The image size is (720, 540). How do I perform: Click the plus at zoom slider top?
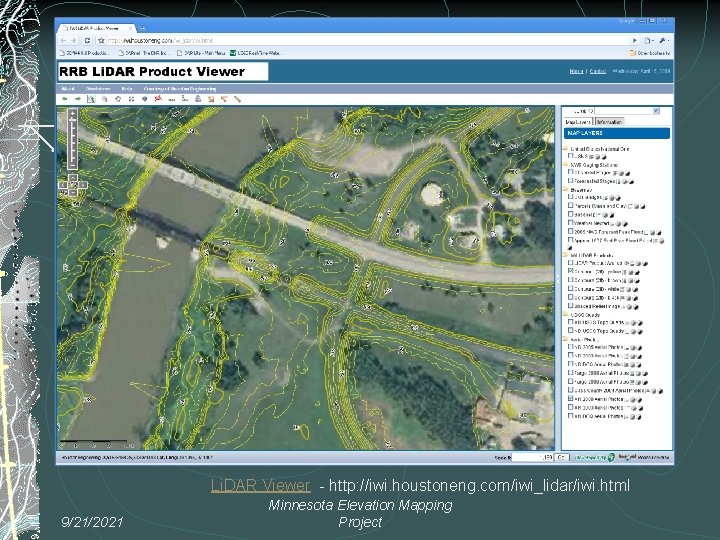pyautogui.click(x=73, y=113)
